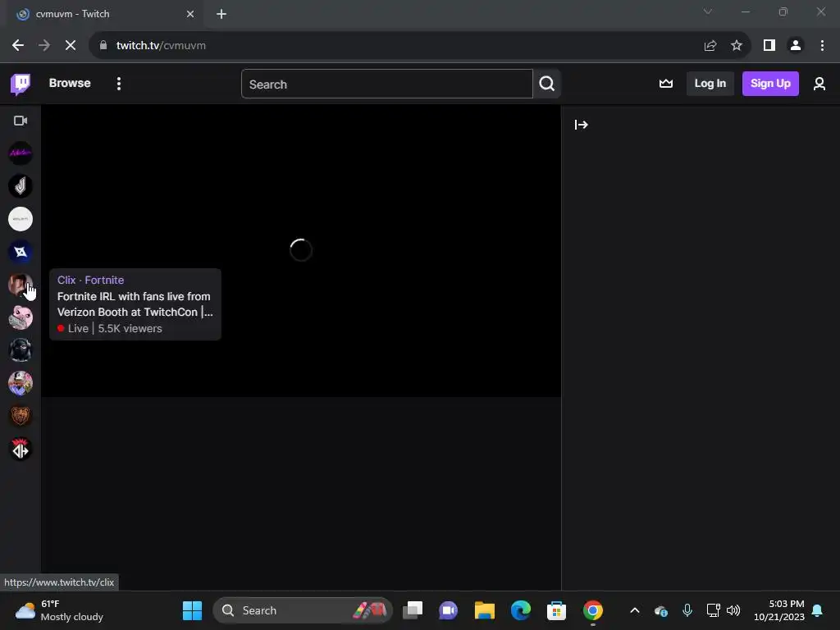The image size is (840, 630).
Task: Open channel with purple neon avatar
Action: (21, 153)
